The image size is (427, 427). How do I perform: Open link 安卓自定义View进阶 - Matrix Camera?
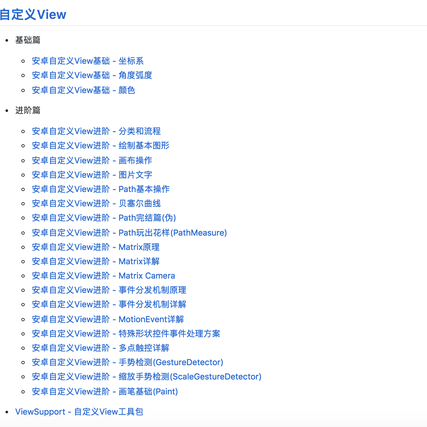click(103, 276)
